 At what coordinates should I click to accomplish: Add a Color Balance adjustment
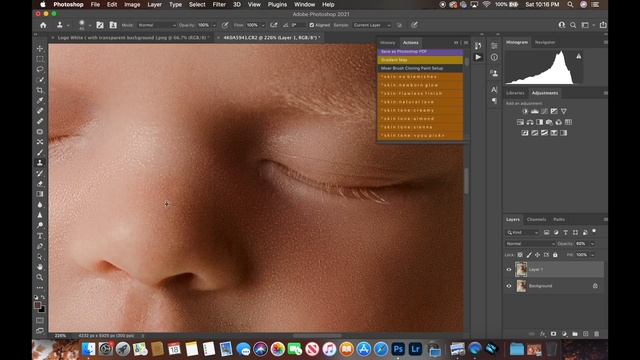pos(530,122)
